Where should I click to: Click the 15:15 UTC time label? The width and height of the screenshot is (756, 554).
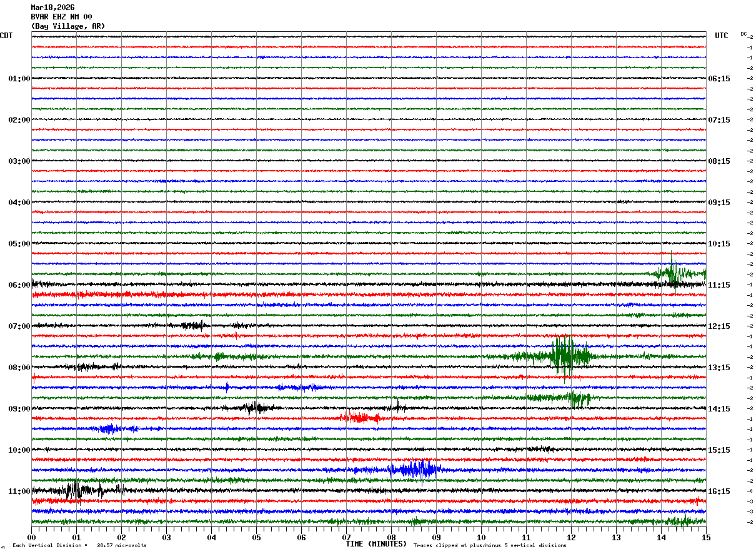click(719, 450)
